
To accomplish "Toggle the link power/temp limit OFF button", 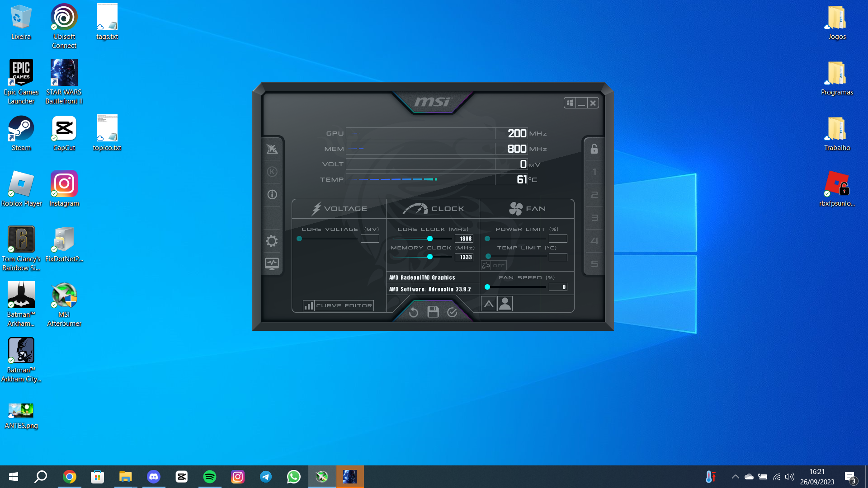I will [x=494, y=266].
